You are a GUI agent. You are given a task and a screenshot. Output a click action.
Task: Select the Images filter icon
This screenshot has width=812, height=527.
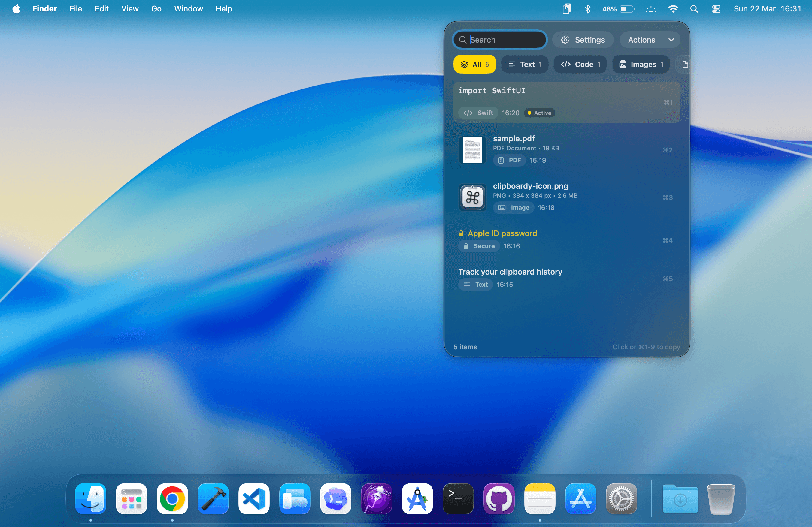pos(623,64)
